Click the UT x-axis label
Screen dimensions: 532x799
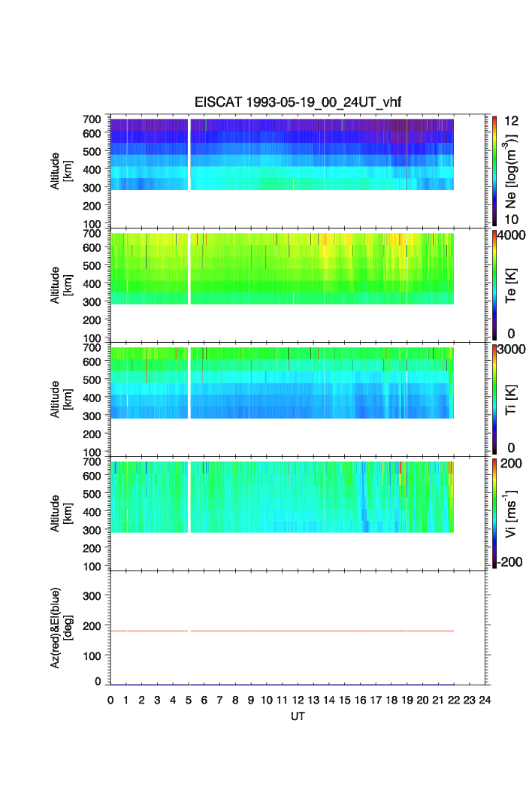[298, 717]
